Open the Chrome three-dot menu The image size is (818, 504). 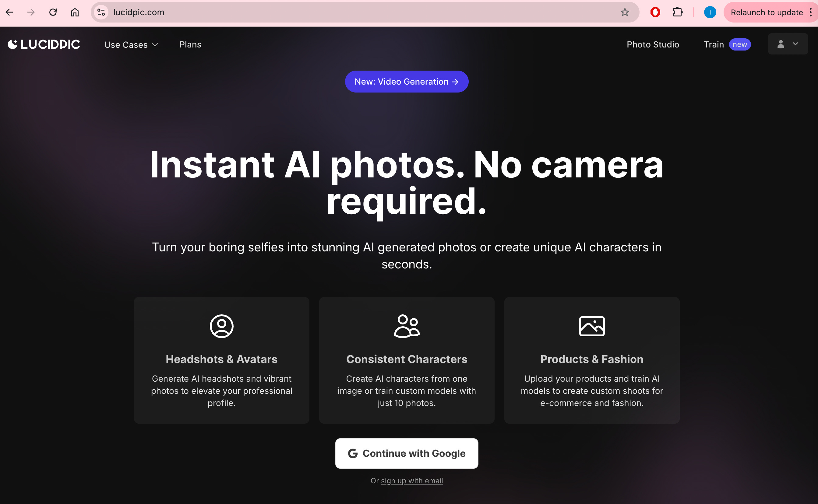tap(811, 12)
